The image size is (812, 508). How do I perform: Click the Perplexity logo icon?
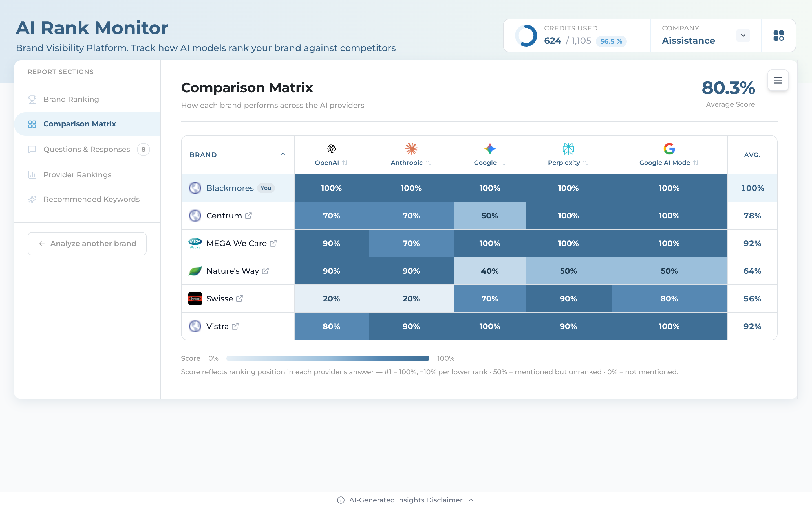point(568,148)
